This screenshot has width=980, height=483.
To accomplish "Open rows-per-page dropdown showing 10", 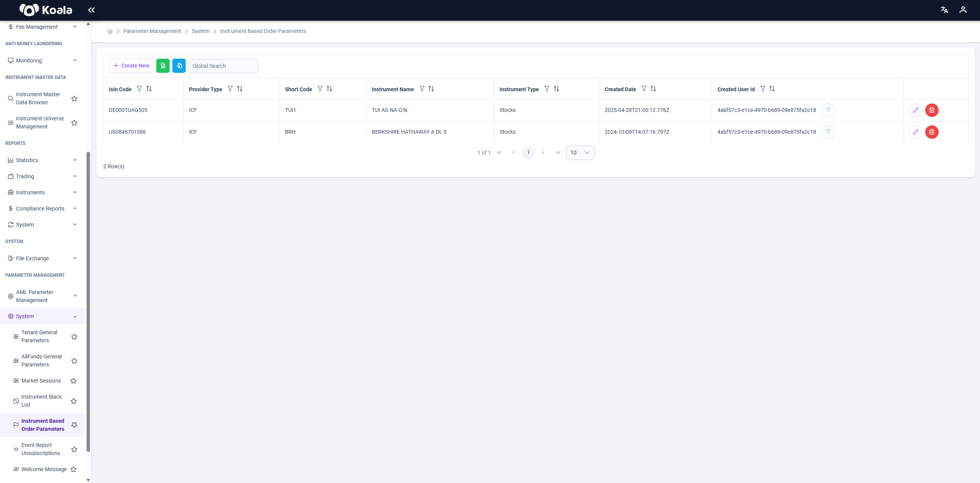I will 580,153.
